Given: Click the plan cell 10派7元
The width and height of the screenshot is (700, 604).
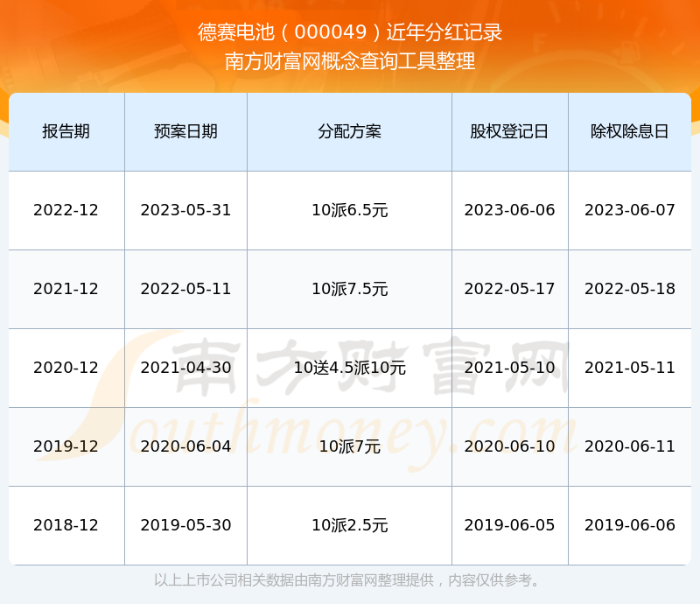Looking at the screenshot, I should point(349,446).
